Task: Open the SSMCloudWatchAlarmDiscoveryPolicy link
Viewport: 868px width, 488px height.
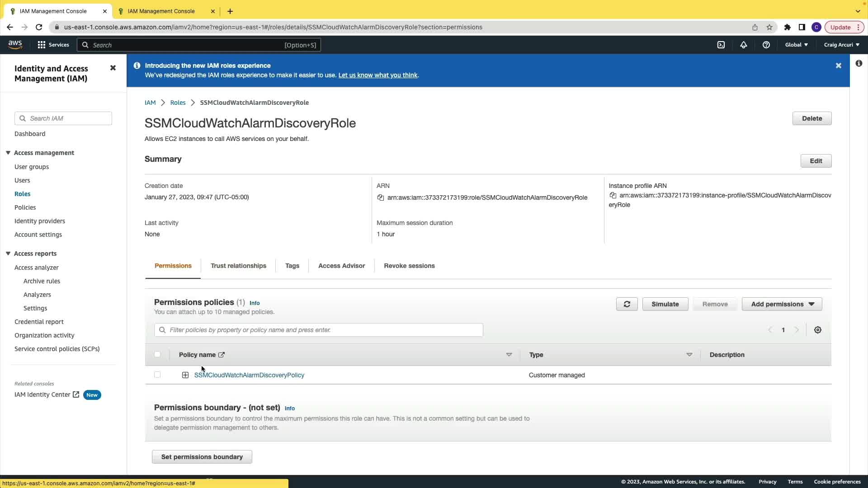Action: [x=249, y=375]
